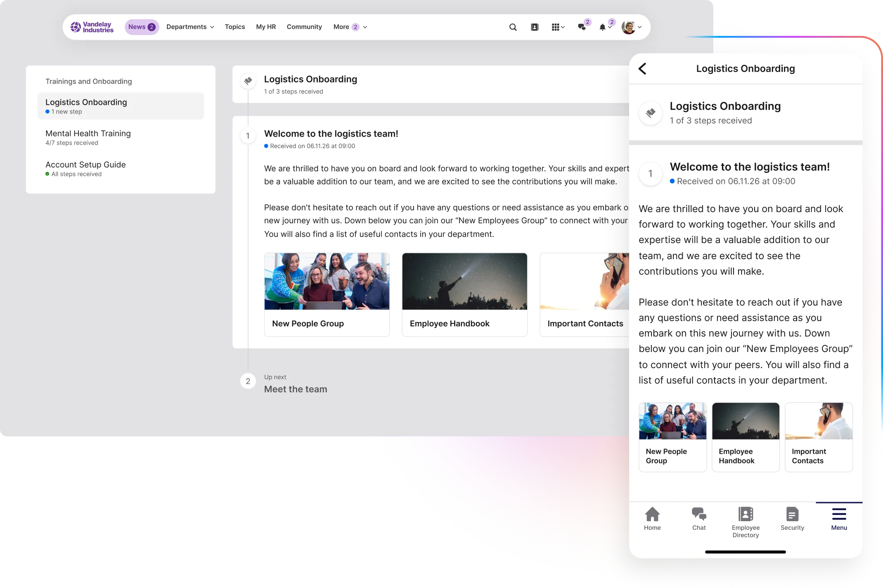Switch to the Topics section

(x=234, y=26)
